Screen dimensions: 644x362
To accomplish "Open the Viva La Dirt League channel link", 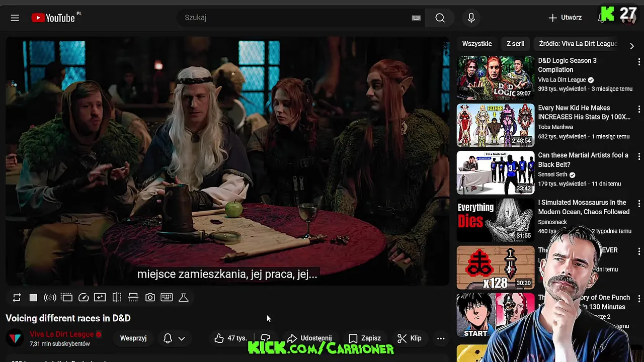I will (x=61, y=334).
